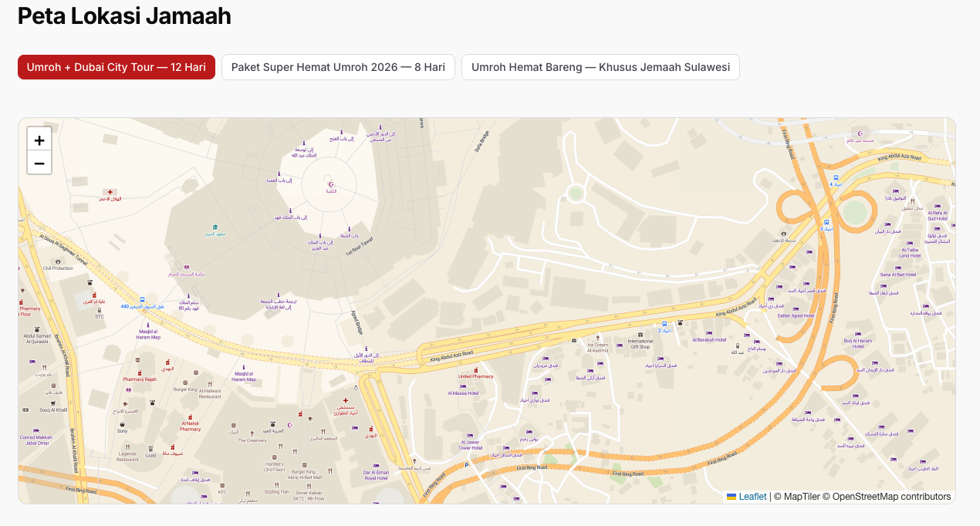Zoom in on the map
980x526 pixels.
pos(39,140)
